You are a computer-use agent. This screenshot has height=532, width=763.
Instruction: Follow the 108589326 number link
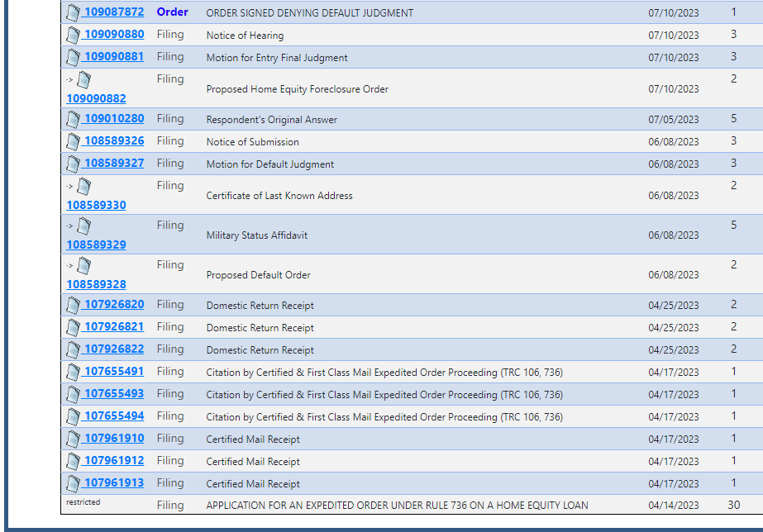click(114, 141)
